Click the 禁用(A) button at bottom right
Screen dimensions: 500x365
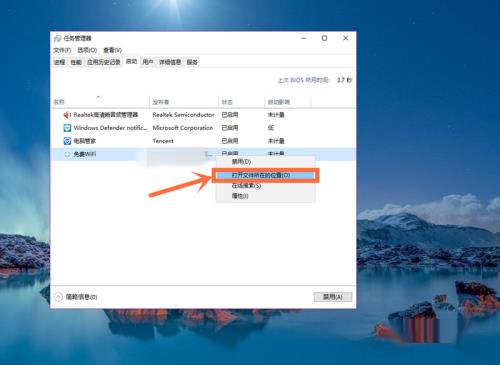coord(333,297)
